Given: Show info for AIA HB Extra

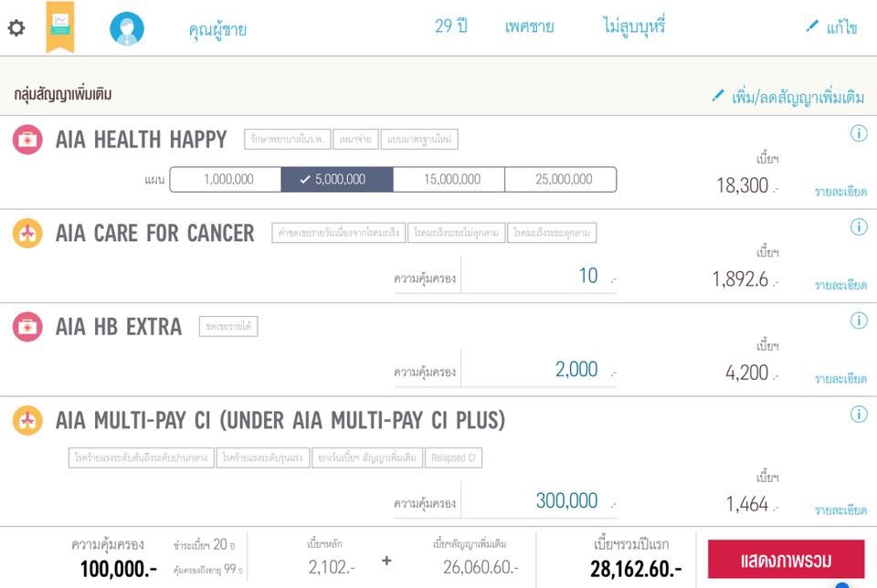Looking at the screenshot, I should pyautogui.click(x=859, y=320).
